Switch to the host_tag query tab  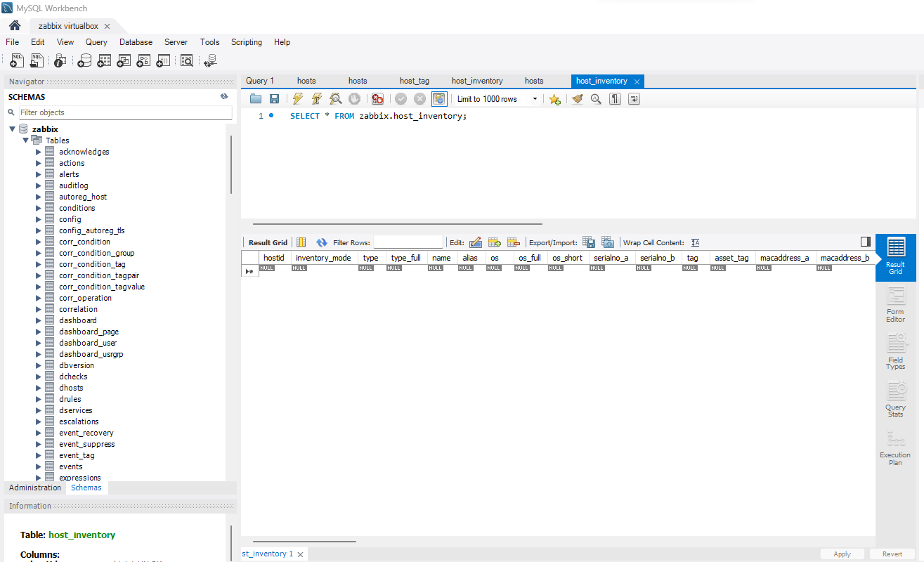(x=415, y=81)
